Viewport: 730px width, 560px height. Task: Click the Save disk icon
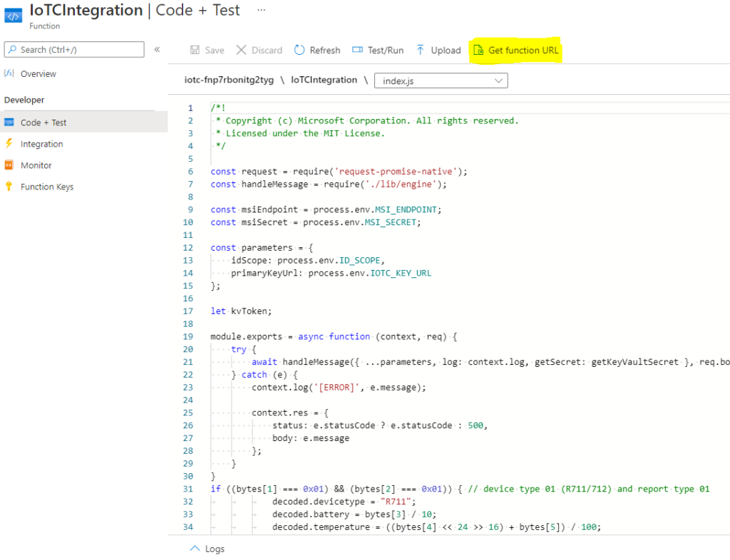pyautogui.click(x=195, y=51)
